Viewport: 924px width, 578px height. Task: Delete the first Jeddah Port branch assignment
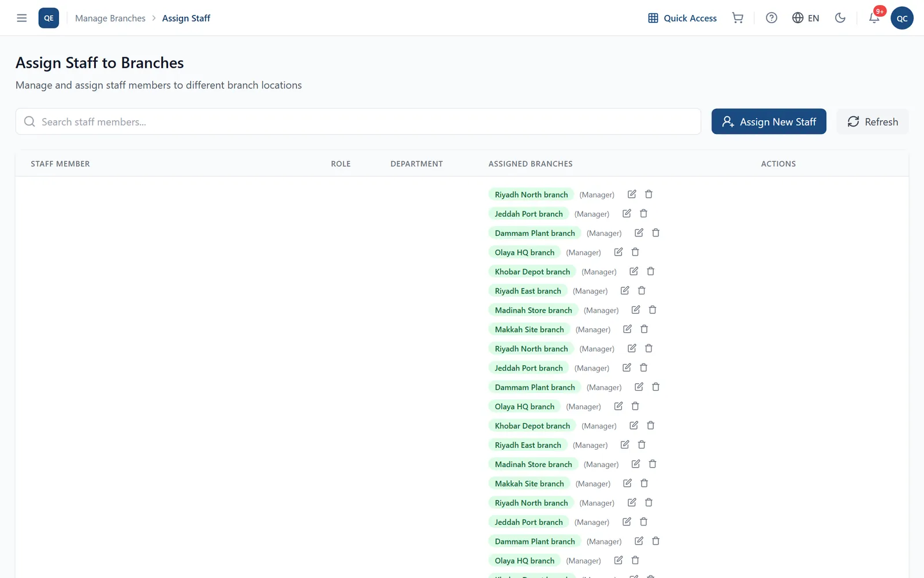pyautogui.click(x=643, y=213)
